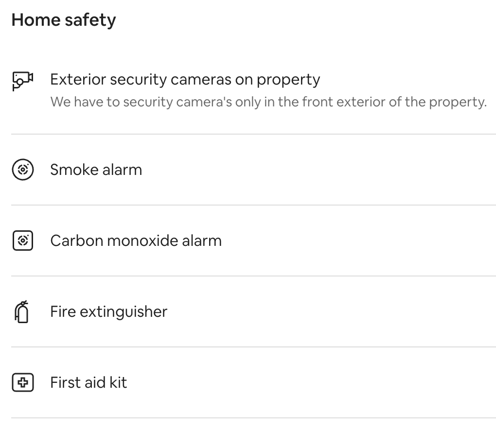The width and height of the screenshot is (496, 448).
Task: Click the divider line below Carbon monoxide alarm
Action: (253, 276)
